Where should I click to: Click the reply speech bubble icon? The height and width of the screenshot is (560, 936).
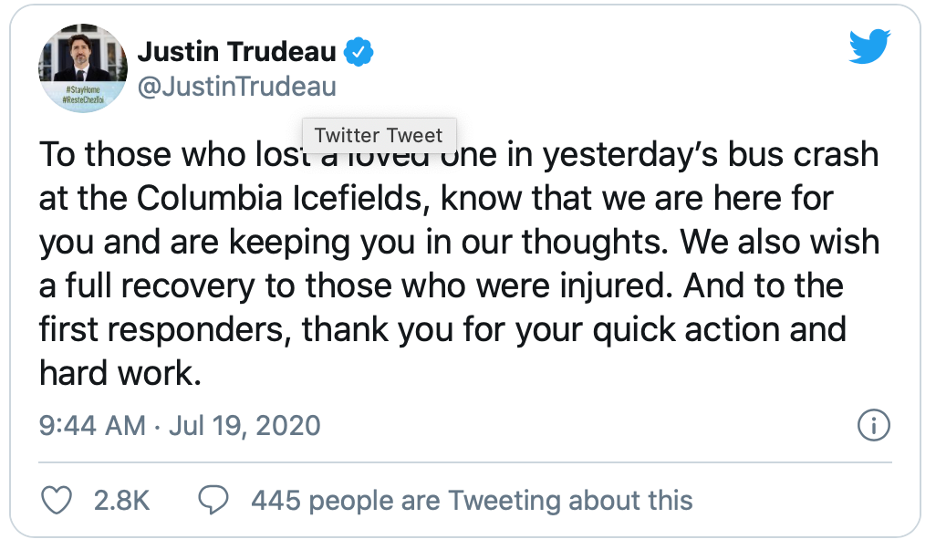pyautogui.click(x=213, y=500)
